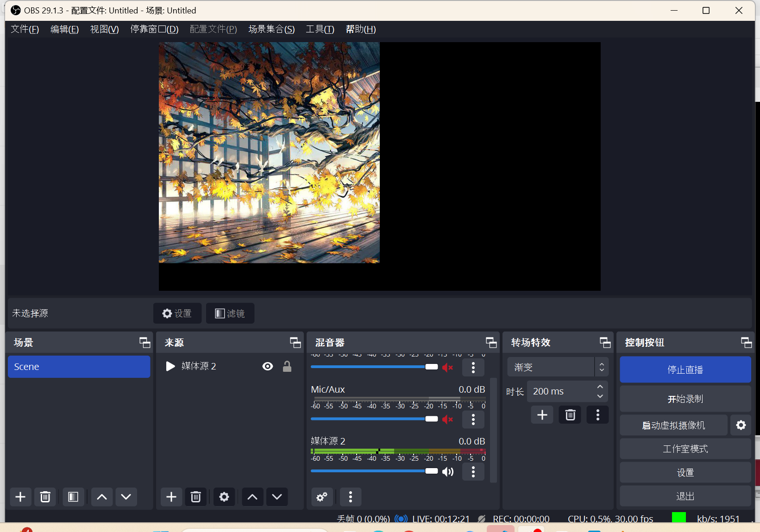Image resolution: width=760 pixels, height=532 pixels.
Task: Toggle lock on 媒体源 2 source
Action: [x=287, y=366]
